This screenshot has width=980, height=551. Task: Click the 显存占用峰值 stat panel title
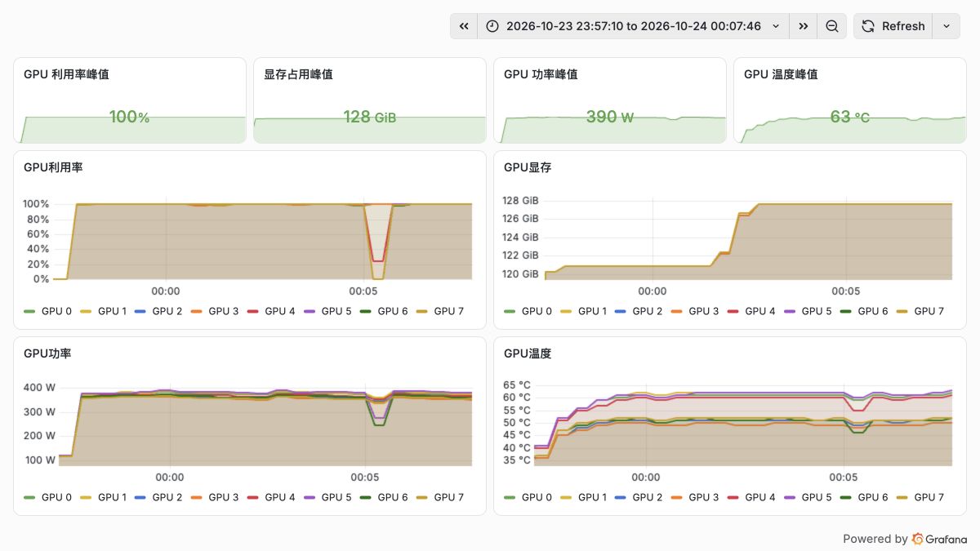298,74
